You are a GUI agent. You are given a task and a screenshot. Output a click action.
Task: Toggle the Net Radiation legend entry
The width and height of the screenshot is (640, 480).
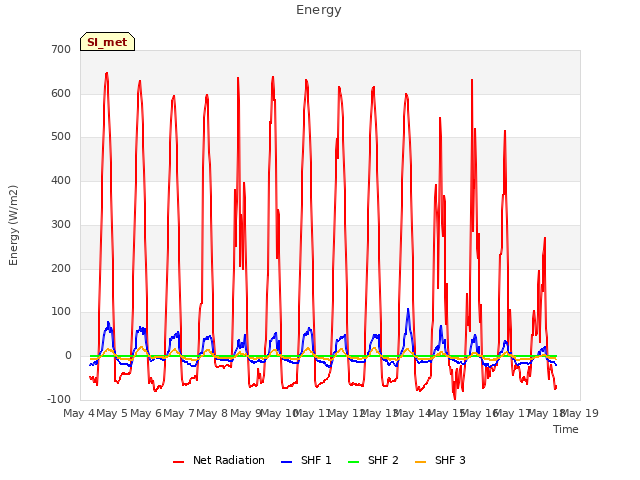pyautogui.click(x=219, y=461)
